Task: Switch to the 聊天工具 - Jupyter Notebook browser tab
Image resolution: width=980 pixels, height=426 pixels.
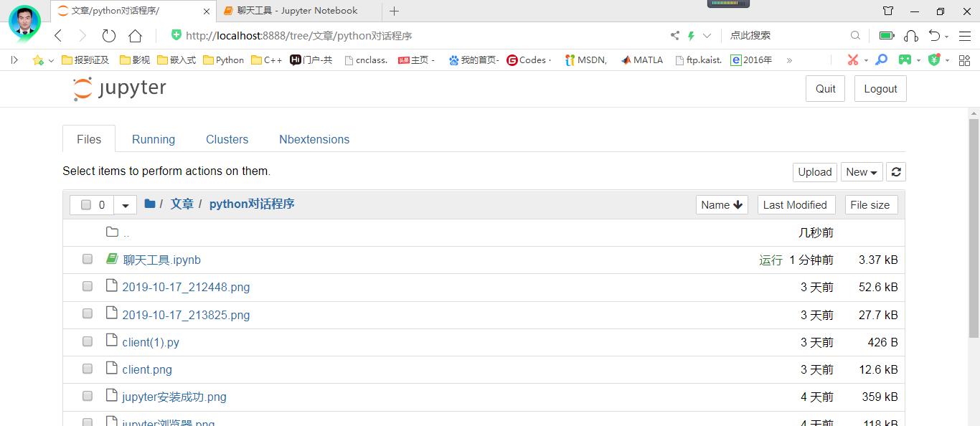Action: 298,11
